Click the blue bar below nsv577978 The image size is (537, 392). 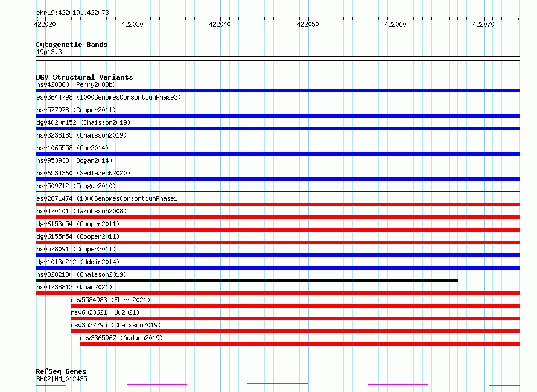pyautogui.click(x=278, y=116)
